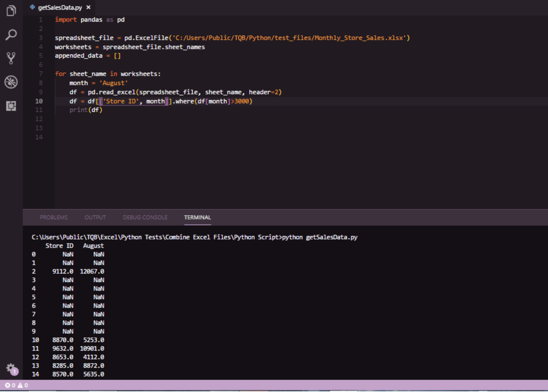This screenshot has height=392, width=548.
Task: Open the DEBUG CONSOLE tab
Action: (x=145, y=217)
